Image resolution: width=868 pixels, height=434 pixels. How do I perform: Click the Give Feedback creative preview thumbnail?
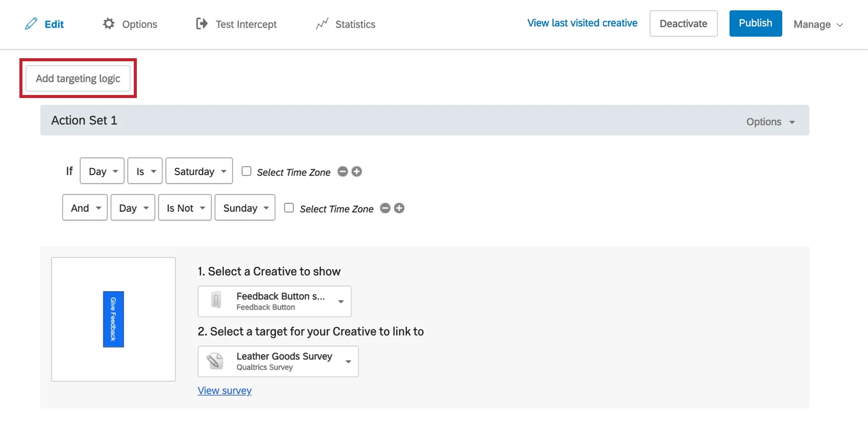113,319
